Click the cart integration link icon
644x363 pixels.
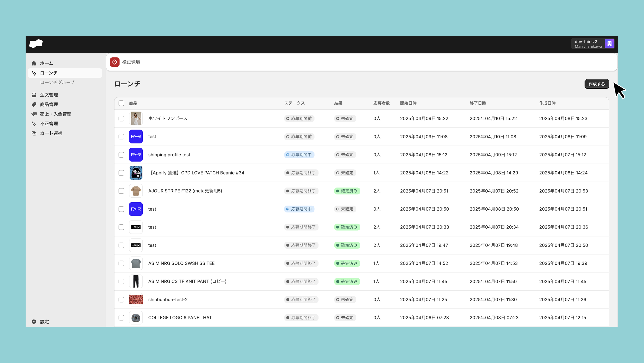click(34, 133)
